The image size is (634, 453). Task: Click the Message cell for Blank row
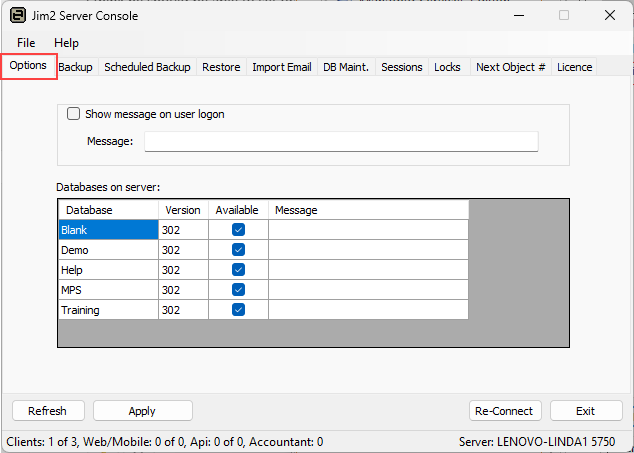(368, 230)
